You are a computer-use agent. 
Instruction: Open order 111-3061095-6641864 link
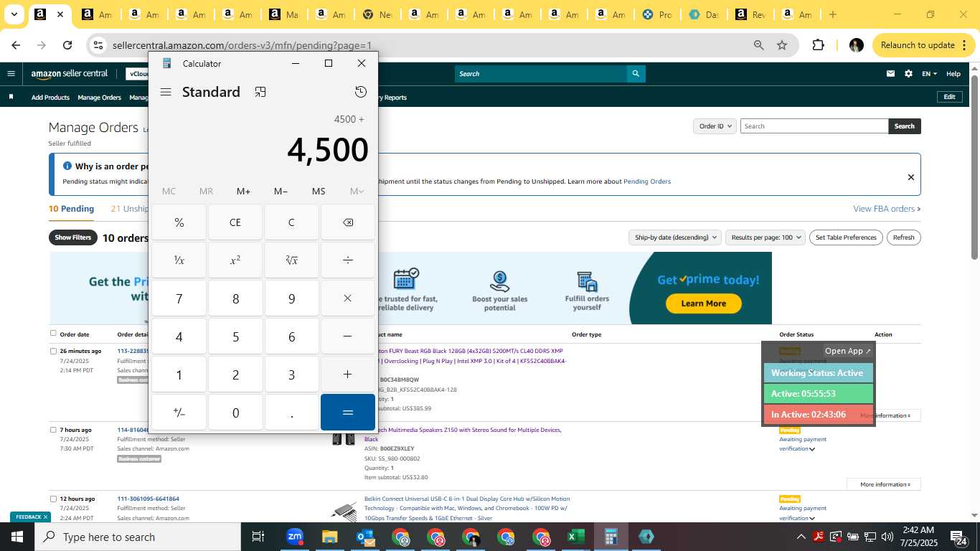[x=149, y=499]
